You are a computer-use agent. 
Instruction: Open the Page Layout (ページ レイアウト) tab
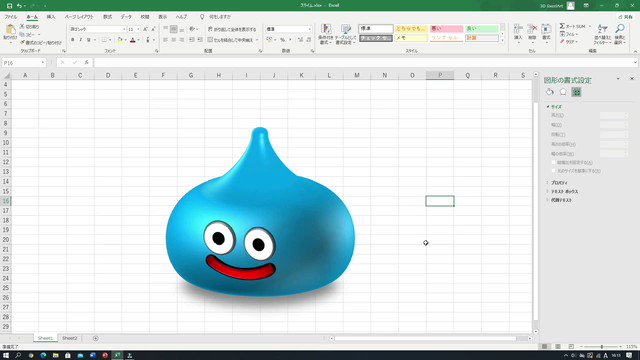[79, 17]
